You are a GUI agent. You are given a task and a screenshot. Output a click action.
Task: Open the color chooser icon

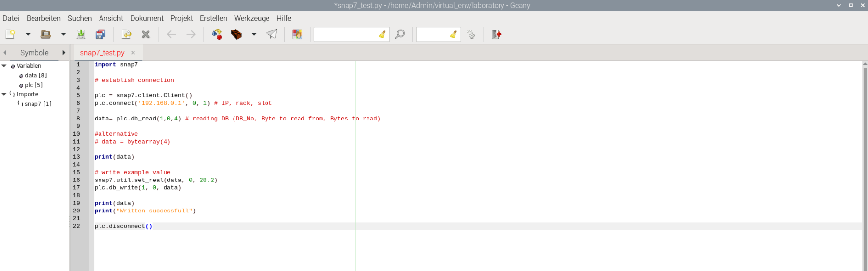coord(298,34)
